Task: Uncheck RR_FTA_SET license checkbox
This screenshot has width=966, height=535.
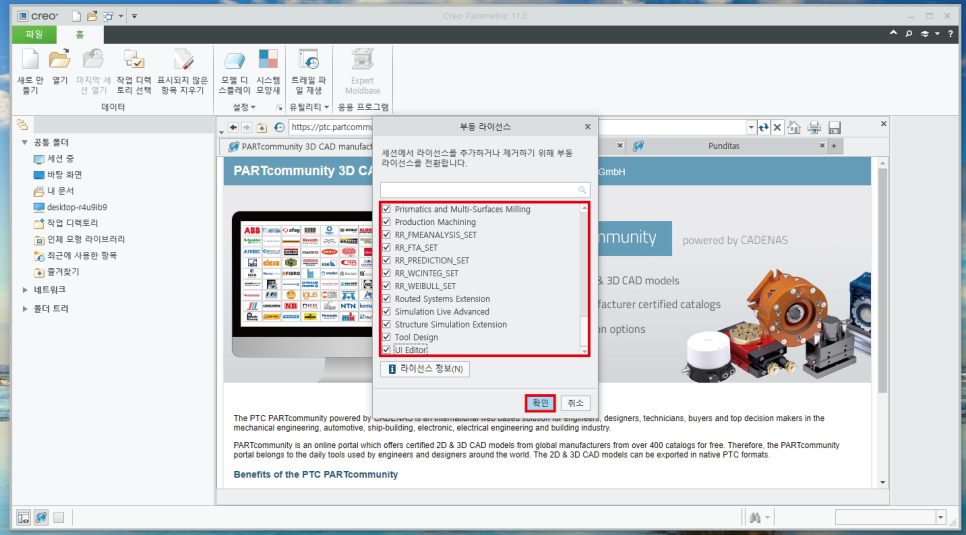Action: point(387,248)
